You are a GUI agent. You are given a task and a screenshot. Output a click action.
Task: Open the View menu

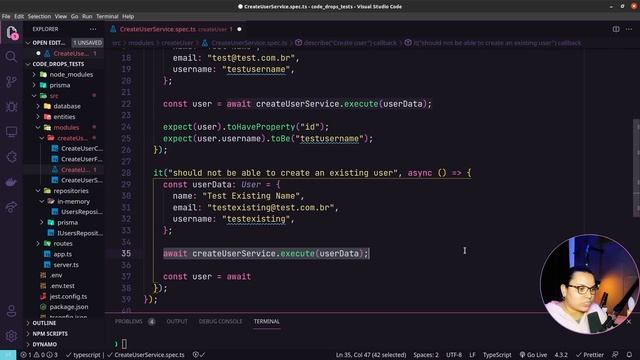(x=60, y=16)
